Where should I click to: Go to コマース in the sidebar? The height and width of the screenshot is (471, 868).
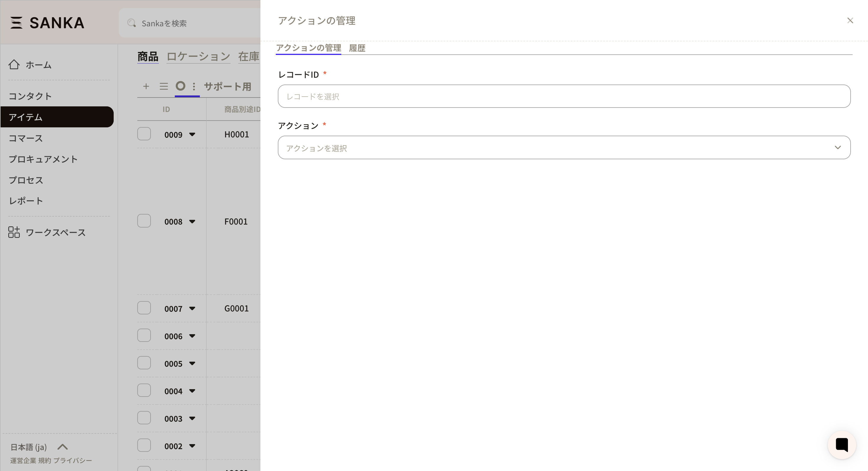point(26,138)
